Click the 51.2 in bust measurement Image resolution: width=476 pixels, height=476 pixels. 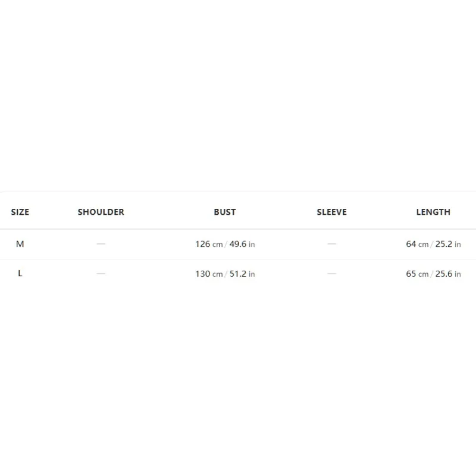point(242,274)
